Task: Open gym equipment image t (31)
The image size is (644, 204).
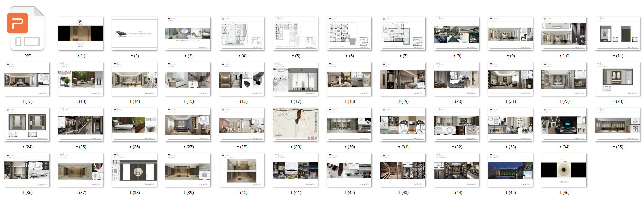Action: coord(403,124)
